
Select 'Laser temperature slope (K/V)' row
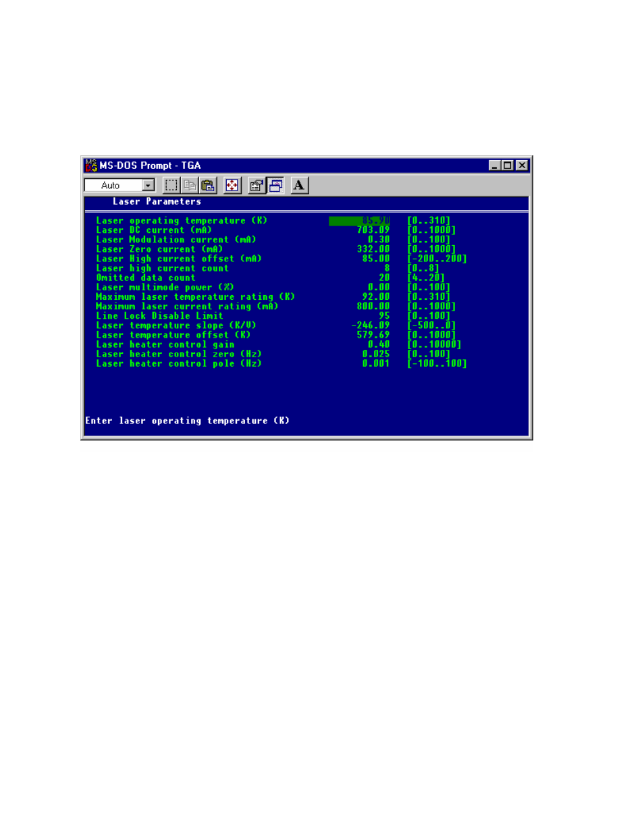coord(275,325)
